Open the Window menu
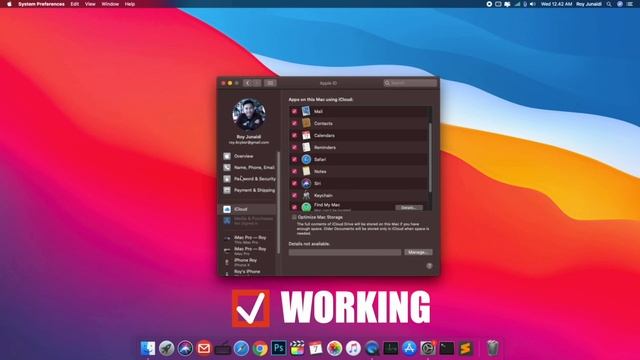Screen dimensions: 640x360 (110, 4)
